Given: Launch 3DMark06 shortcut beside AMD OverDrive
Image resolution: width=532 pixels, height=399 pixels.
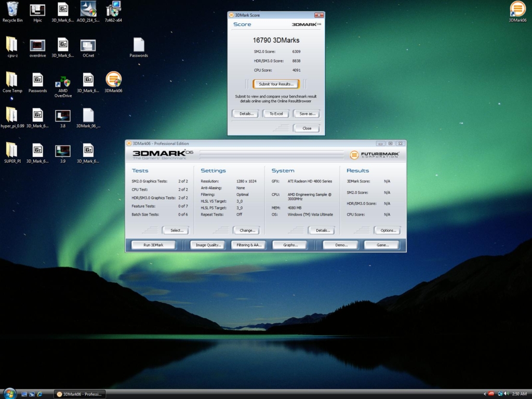Looking at the screenshot, I should (113, 82).
